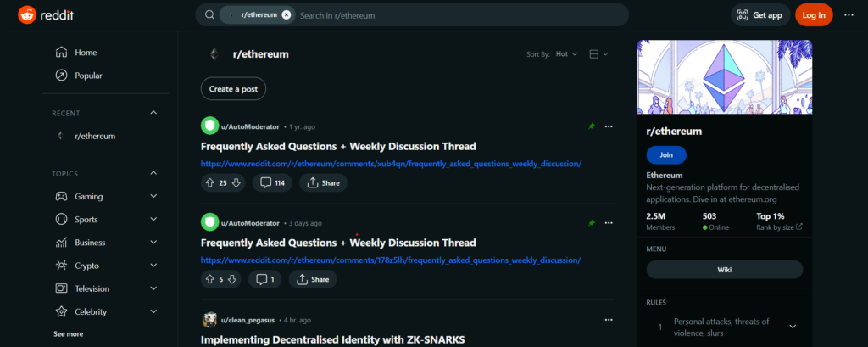The width and height of the screenshot is (868, 347).
Task: Click the Get app button
Action: click(760, 15)
